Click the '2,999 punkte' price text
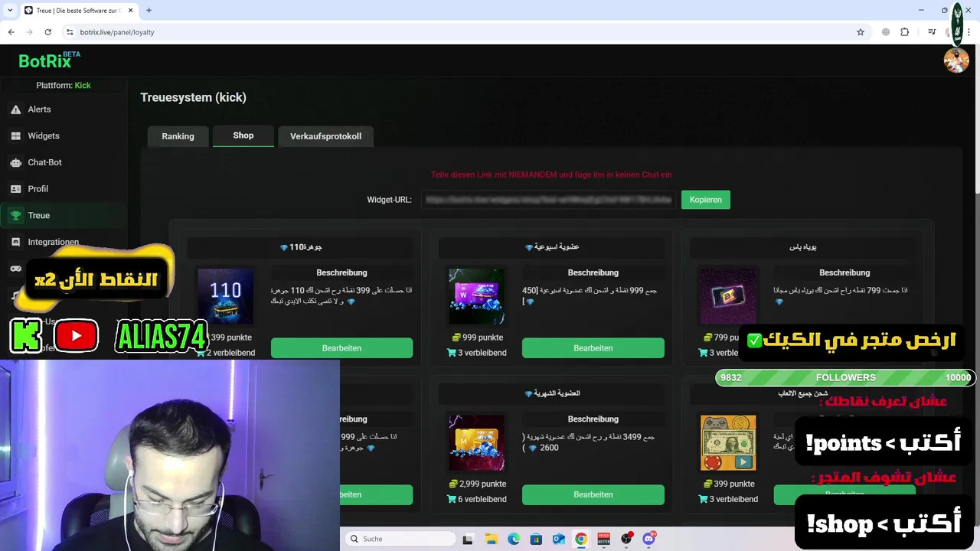The width and height of the screenshot is (980, 551). [x=482, y=484]
